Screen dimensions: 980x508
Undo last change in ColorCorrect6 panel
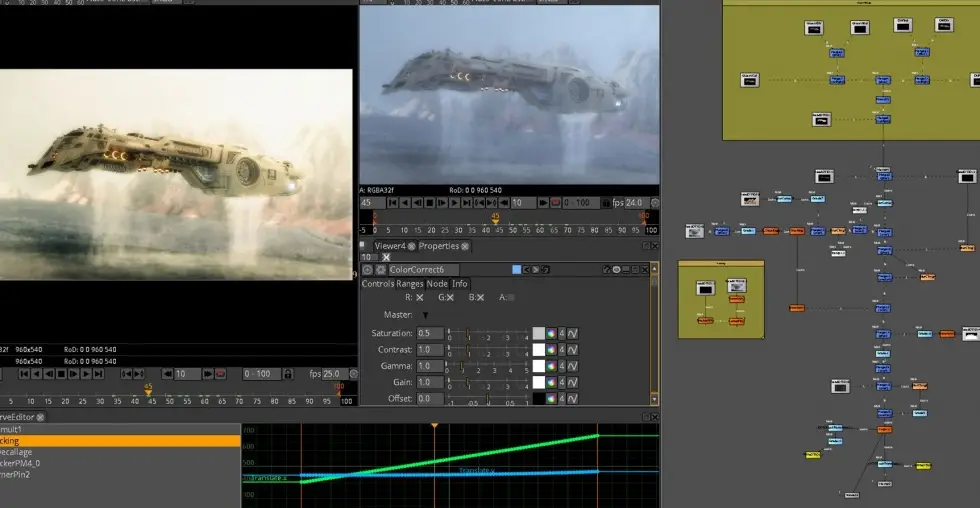coord(526,270)
